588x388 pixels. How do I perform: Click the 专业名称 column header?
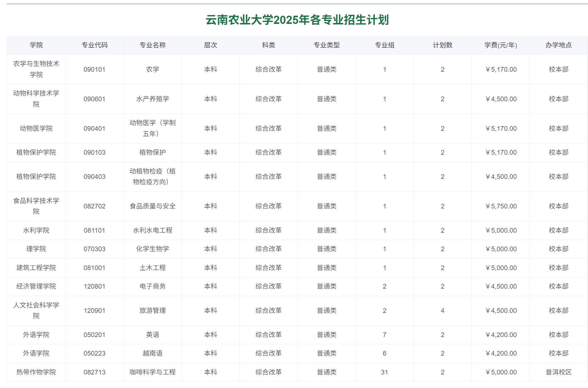pos(153,45)
